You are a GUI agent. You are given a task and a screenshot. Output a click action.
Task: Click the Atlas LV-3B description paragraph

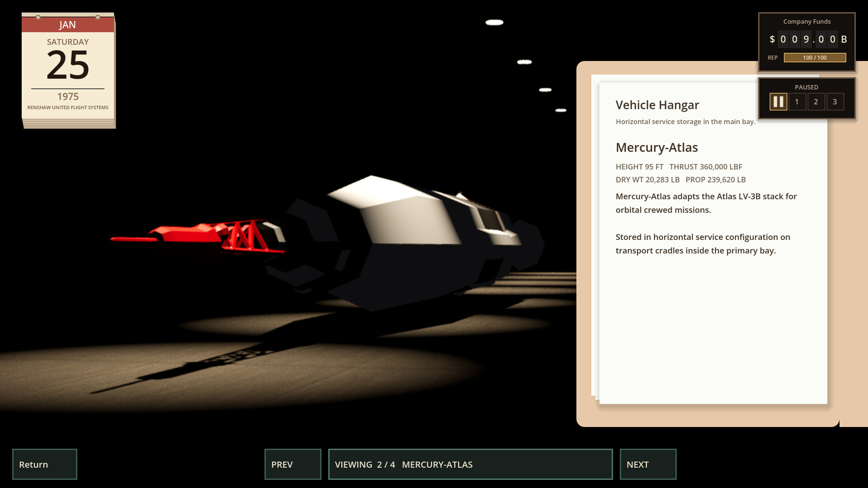(x=706, y=203)
